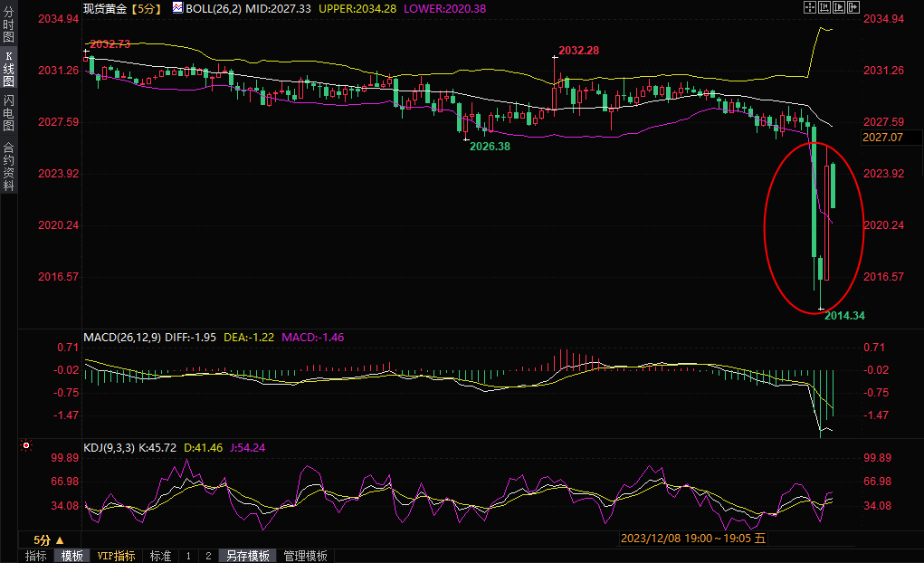
Task: Open 闪电图 view from sidebar
Action: coord(8,113)
